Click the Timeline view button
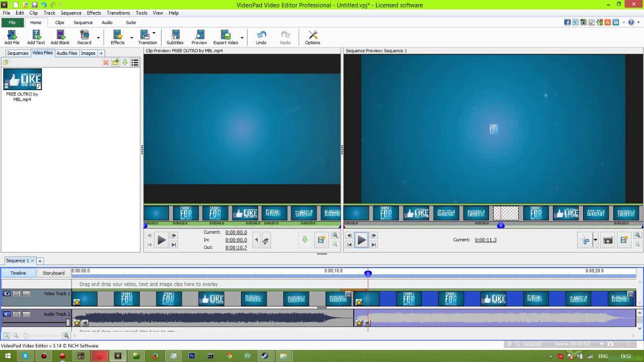This screenshot has height=362, width=644. click(x=18, y=273)
